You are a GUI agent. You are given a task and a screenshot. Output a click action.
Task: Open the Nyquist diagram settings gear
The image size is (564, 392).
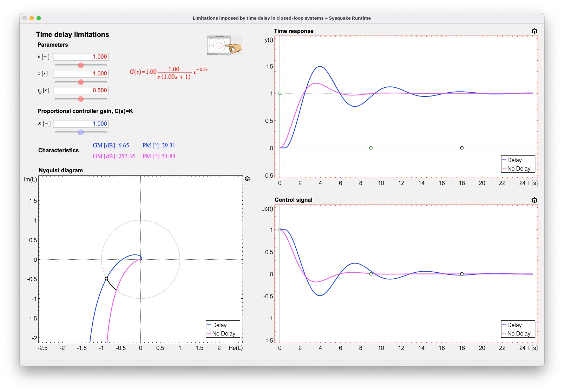click(248, 178)
